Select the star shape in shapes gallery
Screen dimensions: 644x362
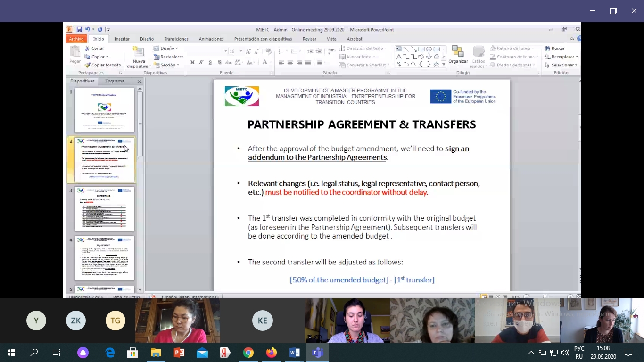437,65
